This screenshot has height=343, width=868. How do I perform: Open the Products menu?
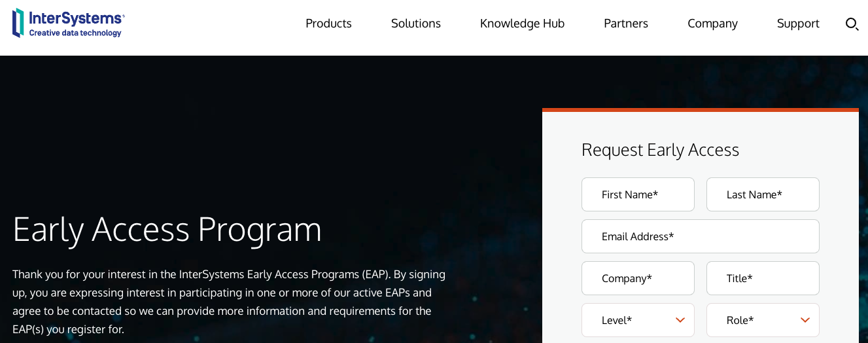pyautogui.click(x=328, y=24)
